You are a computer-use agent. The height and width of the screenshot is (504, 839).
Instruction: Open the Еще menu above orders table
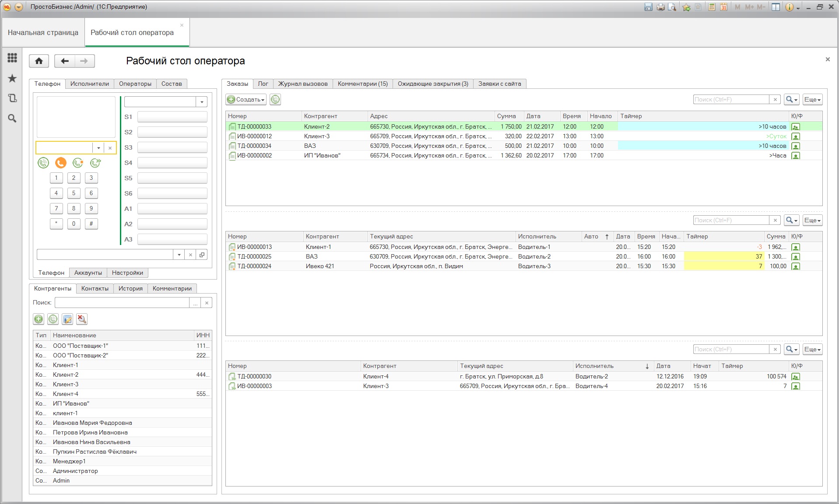812,100
